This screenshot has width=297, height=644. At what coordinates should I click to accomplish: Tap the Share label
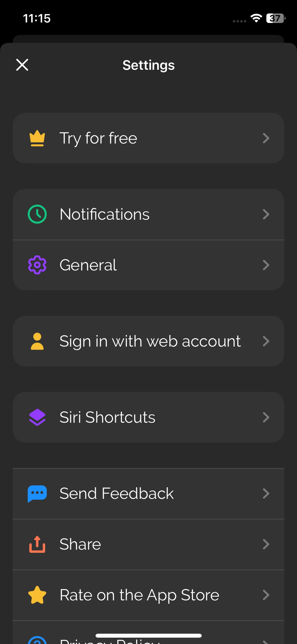click(x=80, y=544)
